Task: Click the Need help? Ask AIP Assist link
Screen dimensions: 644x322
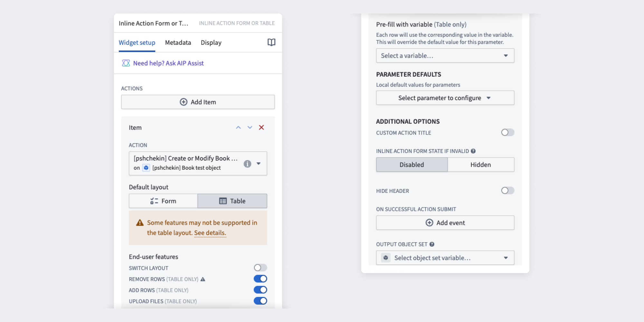Action: (168, 63)
